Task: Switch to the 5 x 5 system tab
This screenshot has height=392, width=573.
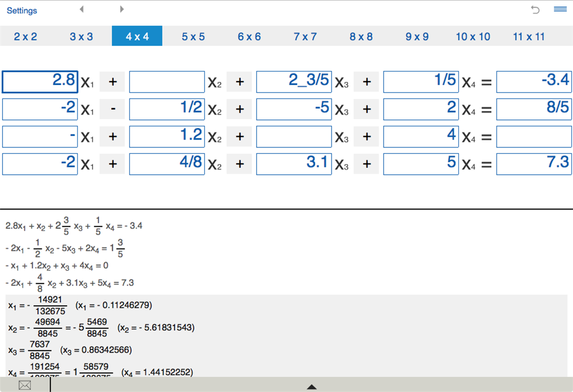Action: click(193, 36)
